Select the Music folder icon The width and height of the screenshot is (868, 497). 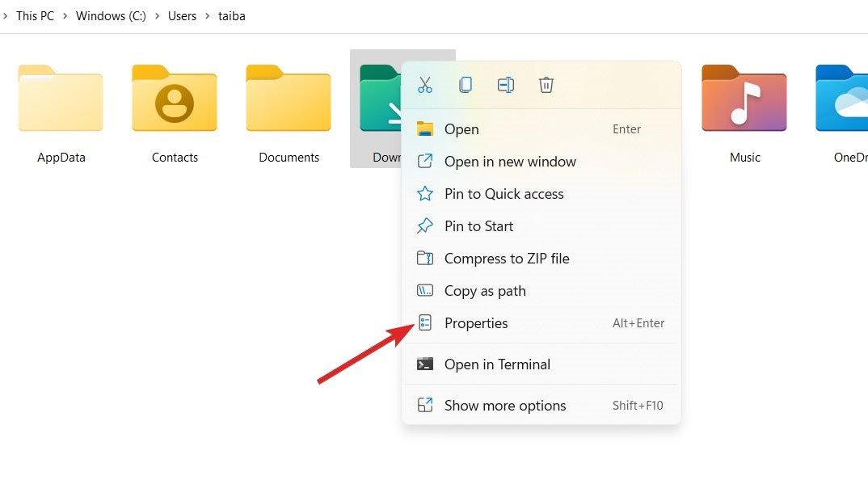point(744,99)
